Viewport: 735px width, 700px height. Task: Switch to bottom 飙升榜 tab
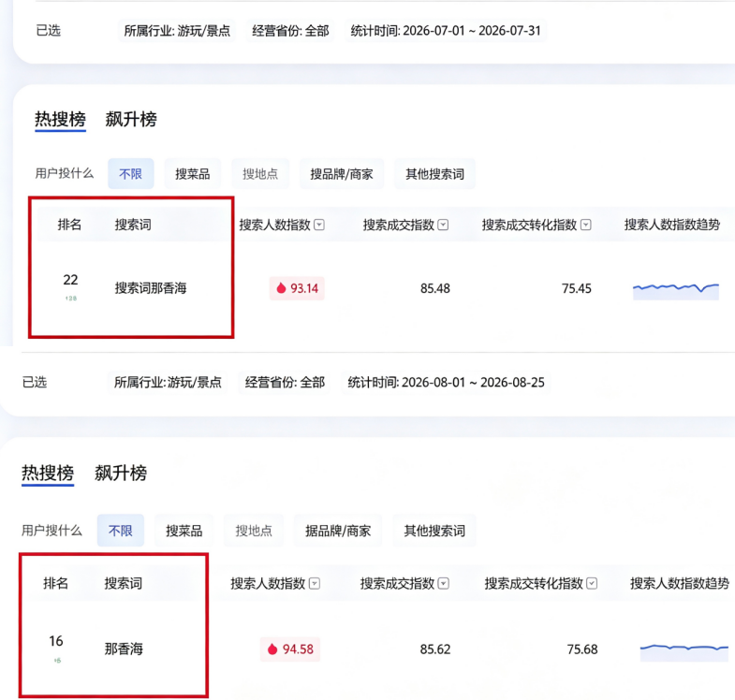(x=121, y=473)
